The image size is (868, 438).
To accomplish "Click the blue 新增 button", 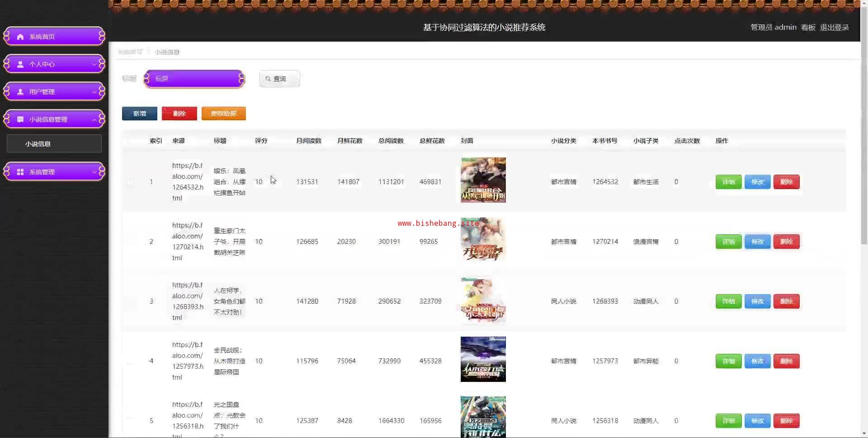I will 140,114.
